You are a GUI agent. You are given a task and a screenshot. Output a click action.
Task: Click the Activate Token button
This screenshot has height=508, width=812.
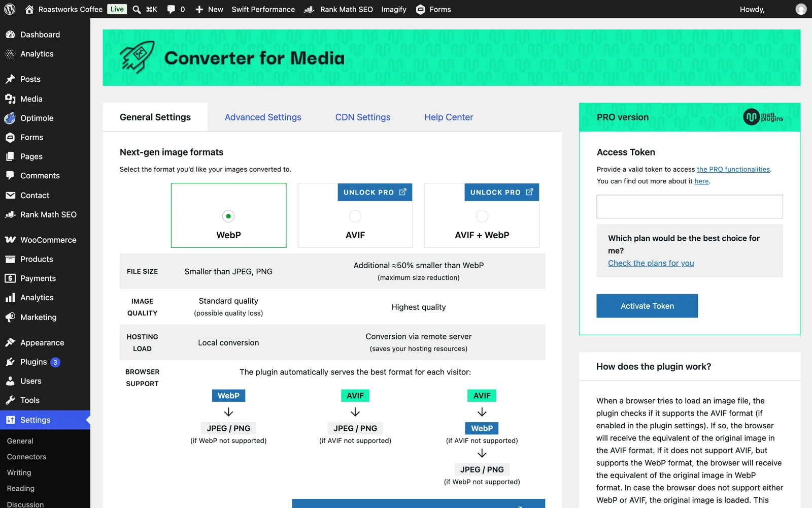pos(647,306)
